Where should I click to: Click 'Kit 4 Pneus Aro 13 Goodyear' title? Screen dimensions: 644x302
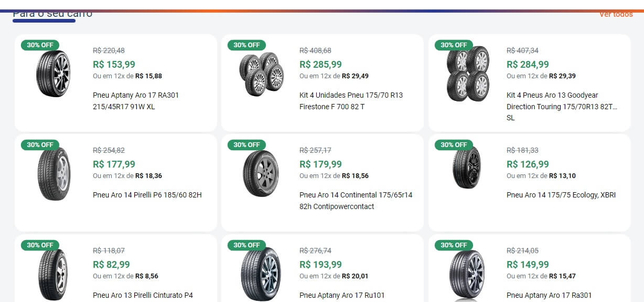pos(561,106)
